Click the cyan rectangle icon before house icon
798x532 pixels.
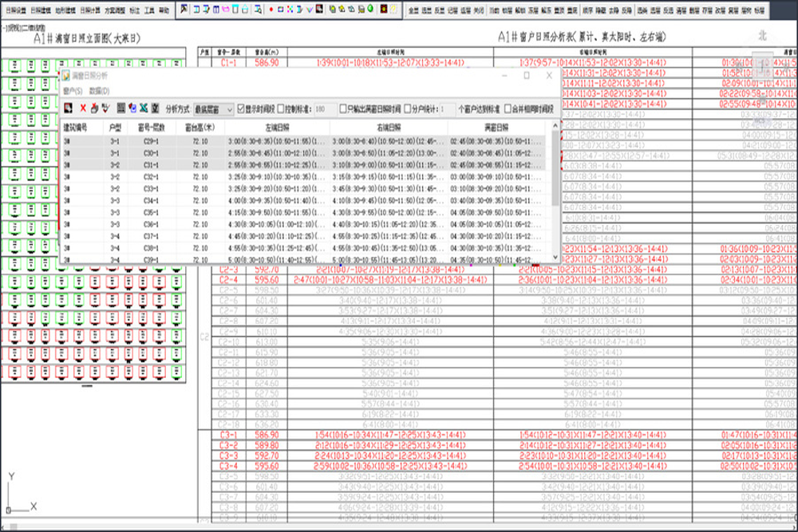[235, 9]
